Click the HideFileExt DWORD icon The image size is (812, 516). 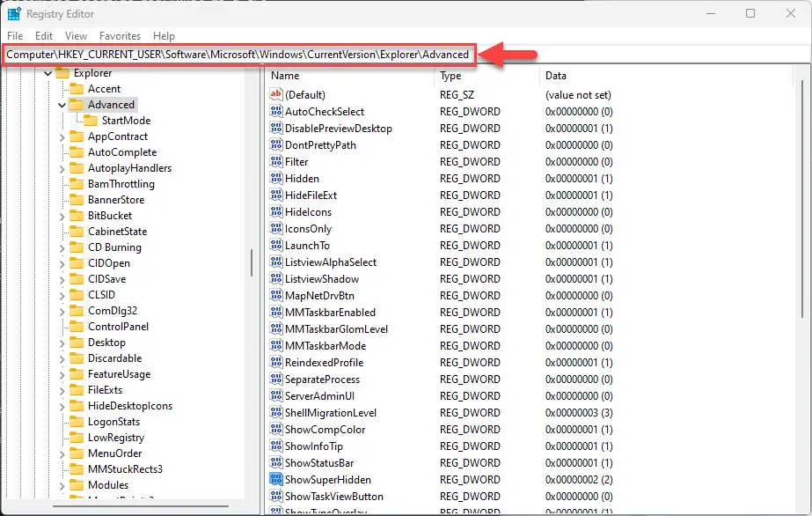point(276,195)
